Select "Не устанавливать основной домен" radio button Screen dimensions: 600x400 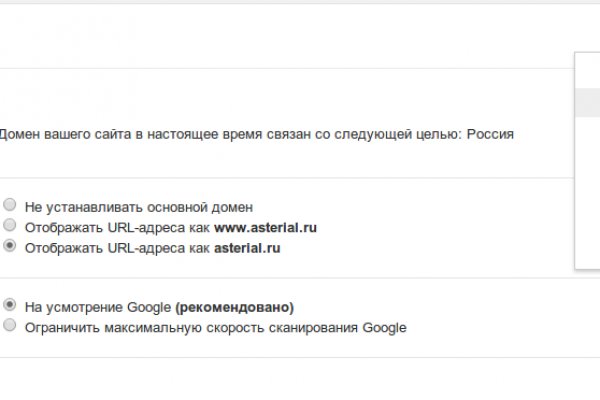coord(10,207)
